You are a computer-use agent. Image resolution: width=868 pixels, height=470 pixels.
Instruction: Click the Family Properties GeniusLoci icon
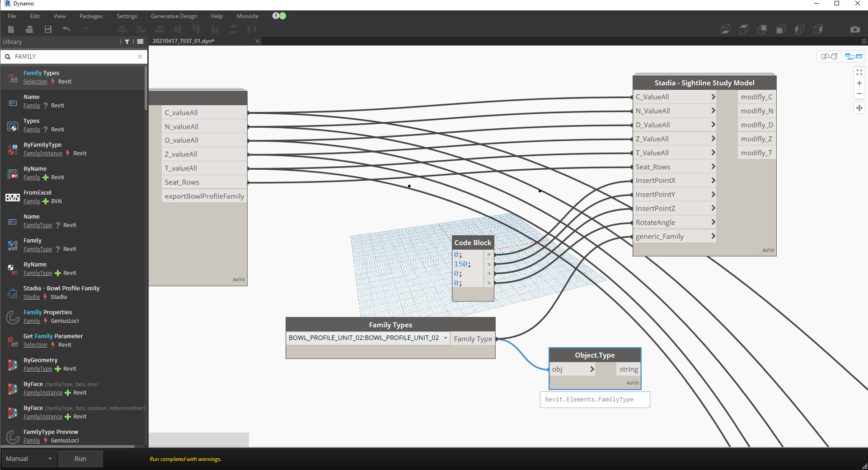pos(12,317)
